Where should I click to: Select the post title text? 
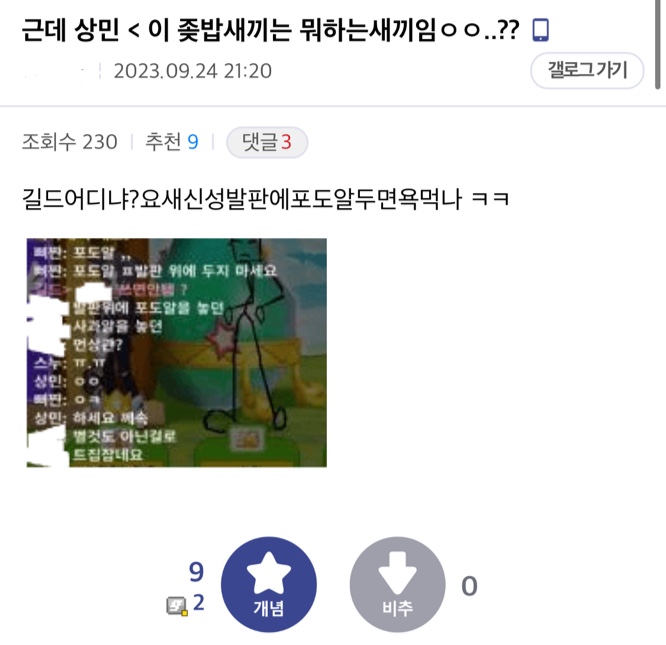pos(270,30)
